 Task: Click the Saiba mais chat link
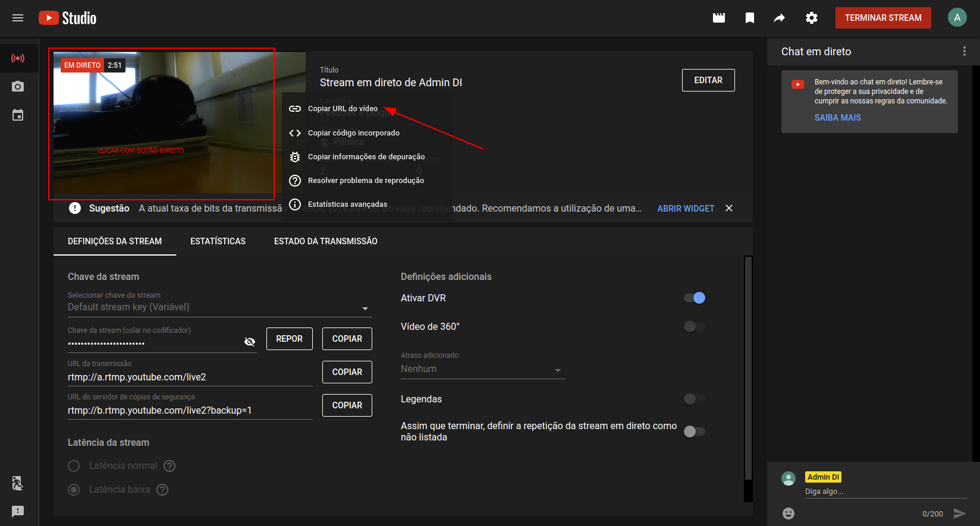tap(838, 118)
